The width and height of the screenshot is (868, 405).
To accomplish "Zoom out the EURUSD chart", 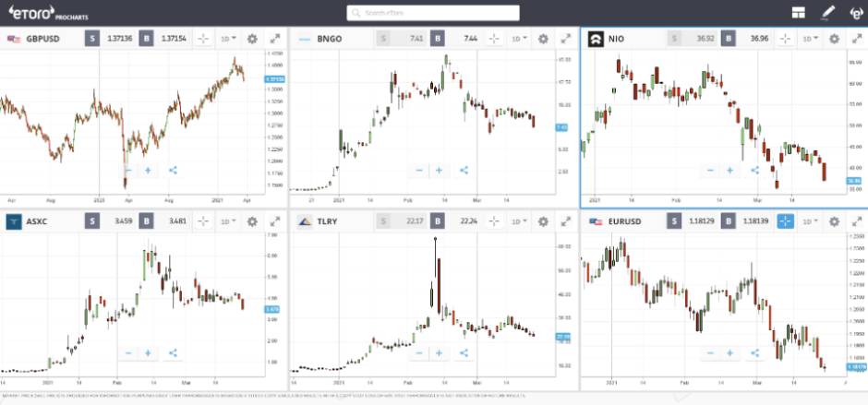I will click(x=710, y=353).
